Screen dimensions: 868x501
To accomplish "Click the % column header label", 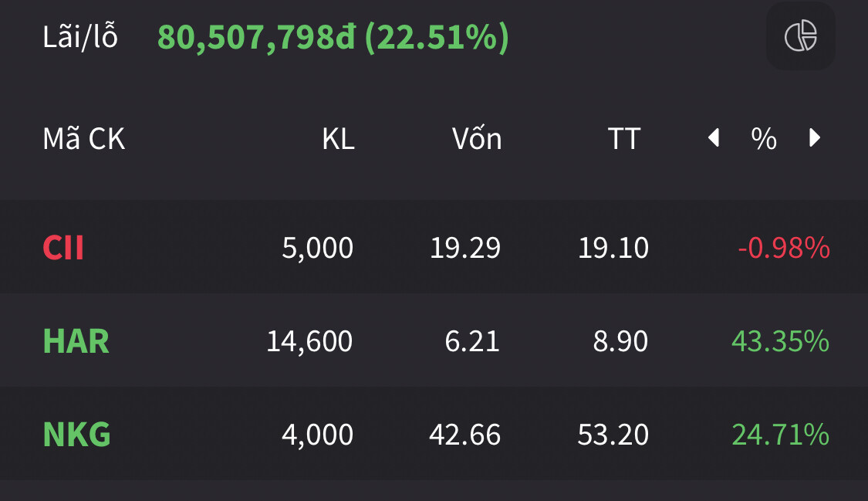I will pos(764,140).
